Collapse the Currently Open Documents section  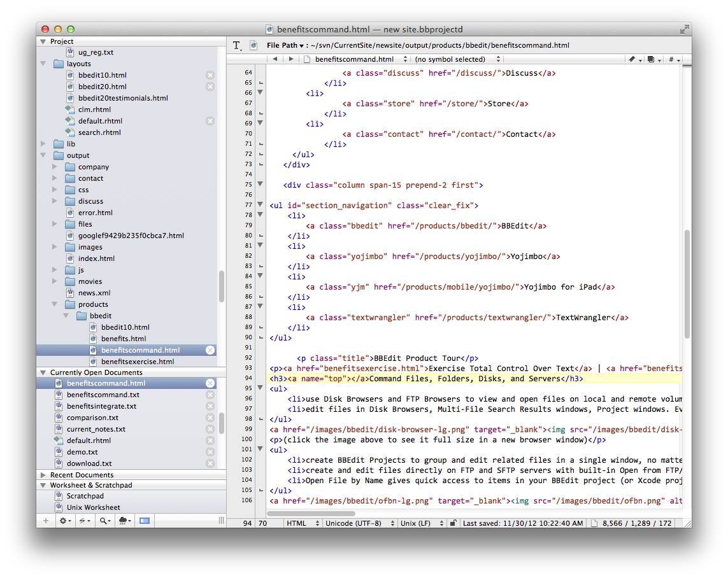43,372
